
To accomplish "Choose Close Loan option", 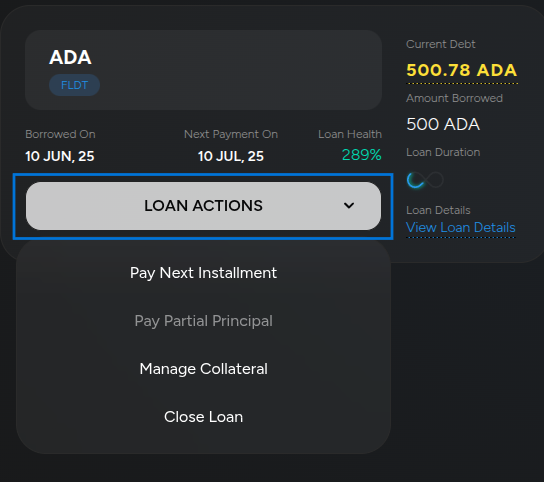I will coord(203,417).
